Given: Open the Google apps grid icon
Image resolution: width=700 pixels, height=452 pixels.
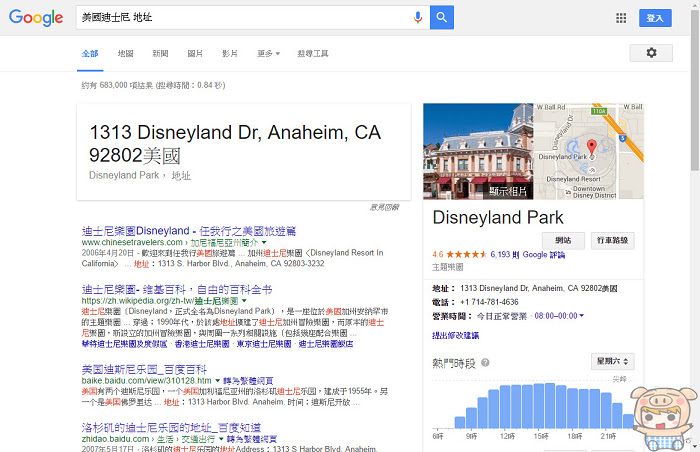Looking at the screenshot, I should 621,18.
